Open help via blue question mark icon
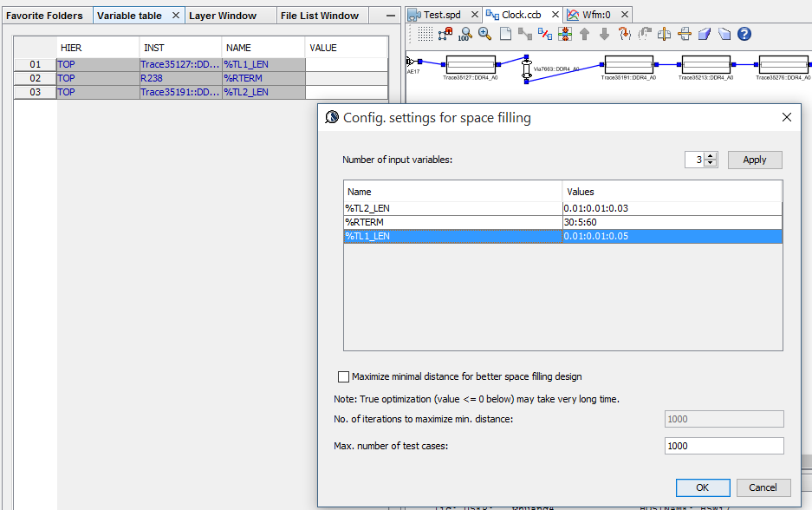Screen dimensions: 812x510 coord(744,34)
